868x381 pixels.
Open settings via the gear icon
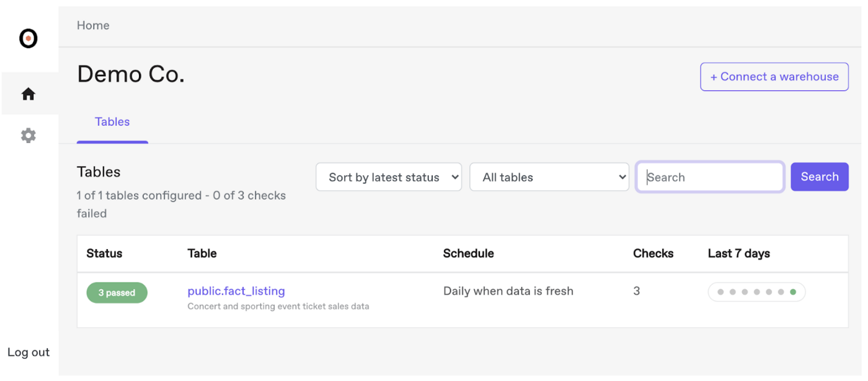pos(29,136)
